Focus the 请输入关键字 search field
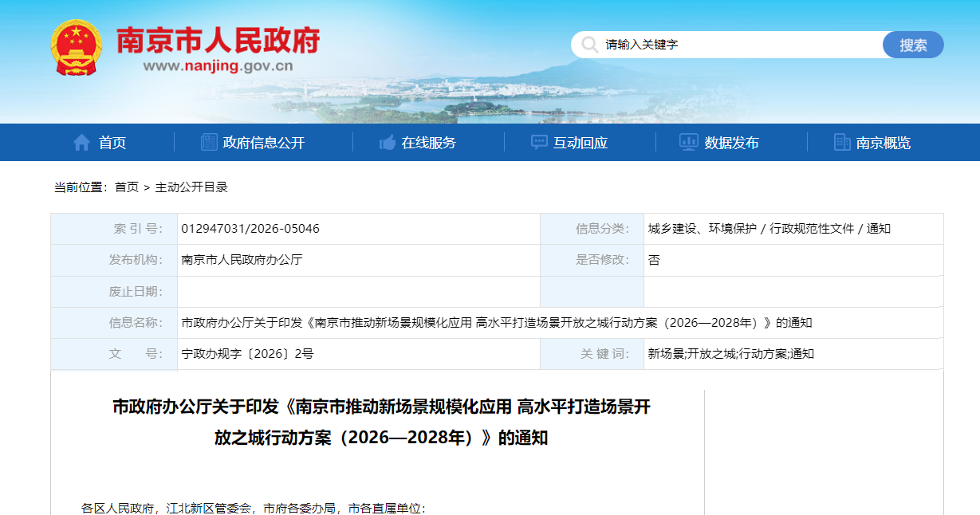Image resolution: width=980 pixels, height=515 pixels. 734,45
